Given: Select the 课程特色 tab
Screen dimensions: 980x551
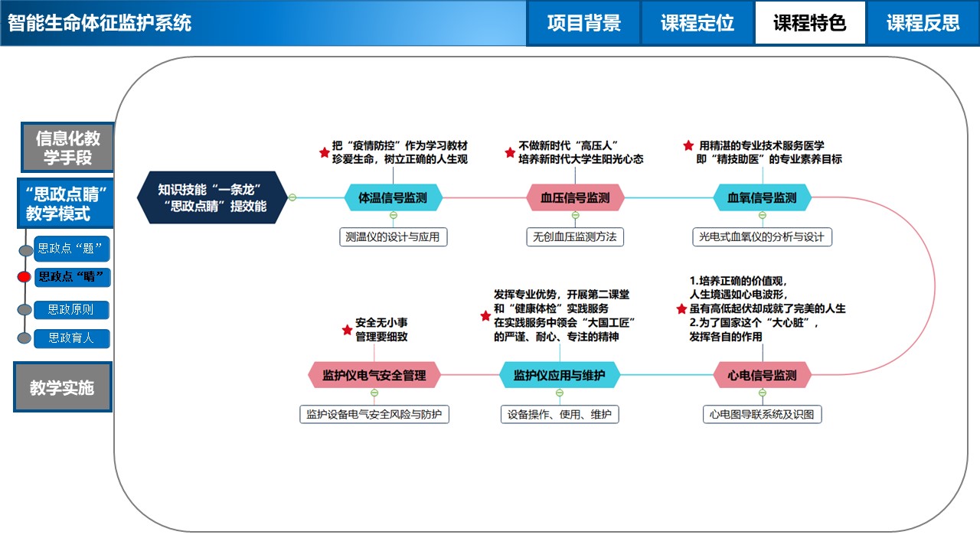Looking at the screenshot, I should pyautogui.click(x=810, y=23).
